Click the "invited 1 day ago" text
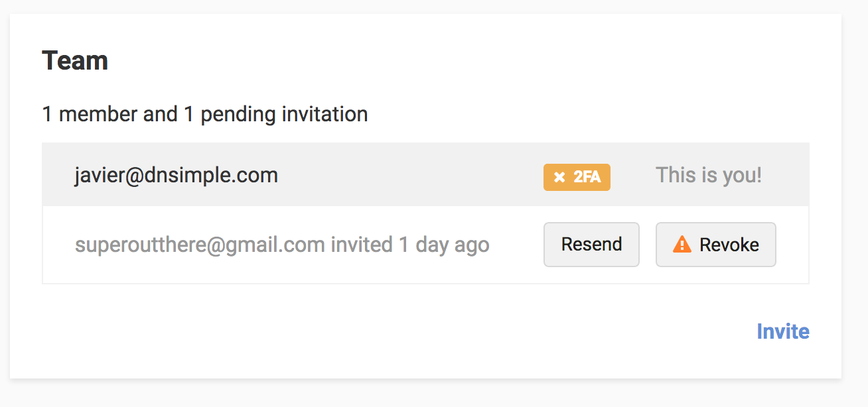868x407 pixels. click(410, 245)
